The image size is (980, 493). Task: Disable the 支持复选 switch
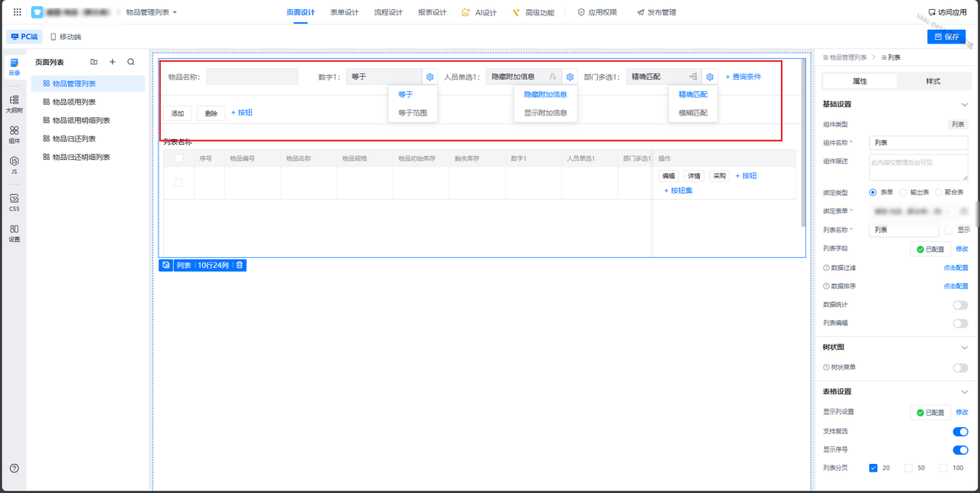click(x=959, y=431)
